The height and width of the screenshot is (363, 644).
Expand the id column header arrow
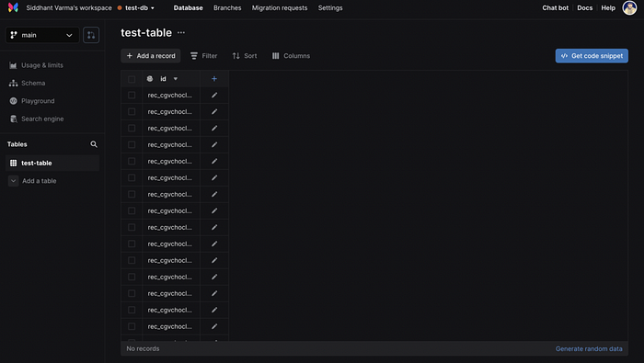tap(176, 79)
